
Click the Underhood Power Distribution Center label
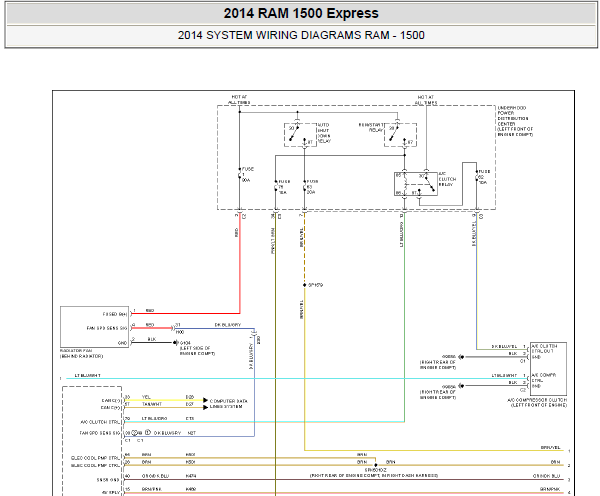[x=515, y=121]
